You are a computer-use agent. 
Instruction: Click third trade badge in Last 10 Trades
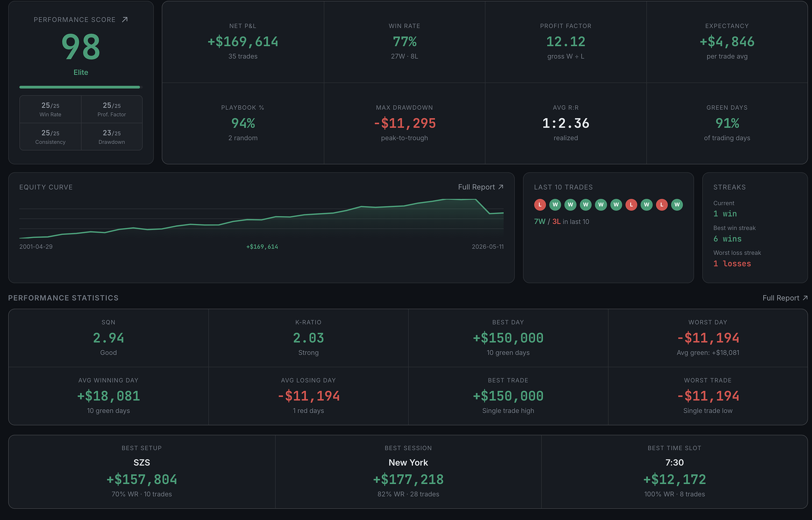(570, 205)
